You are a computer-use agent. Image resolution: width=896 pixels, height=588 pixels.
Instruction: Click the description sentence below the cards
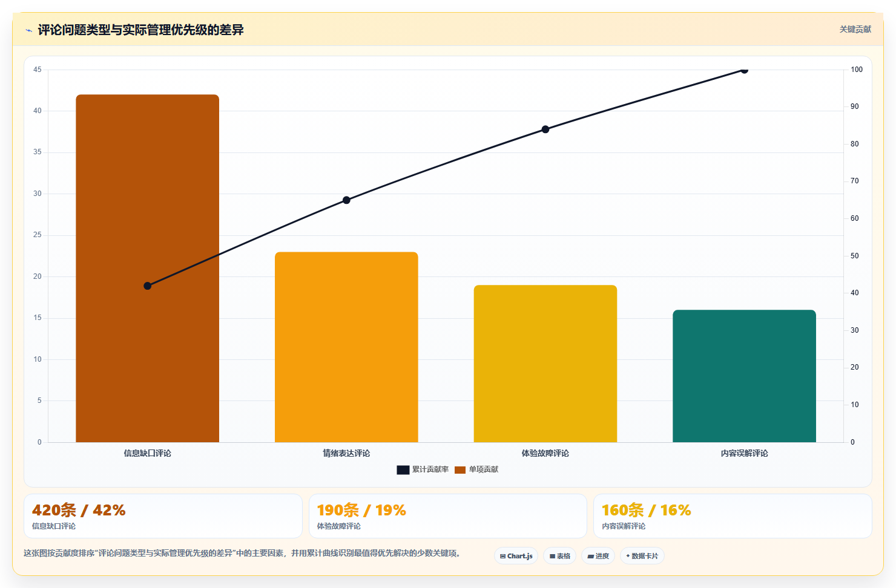(242, 553)
